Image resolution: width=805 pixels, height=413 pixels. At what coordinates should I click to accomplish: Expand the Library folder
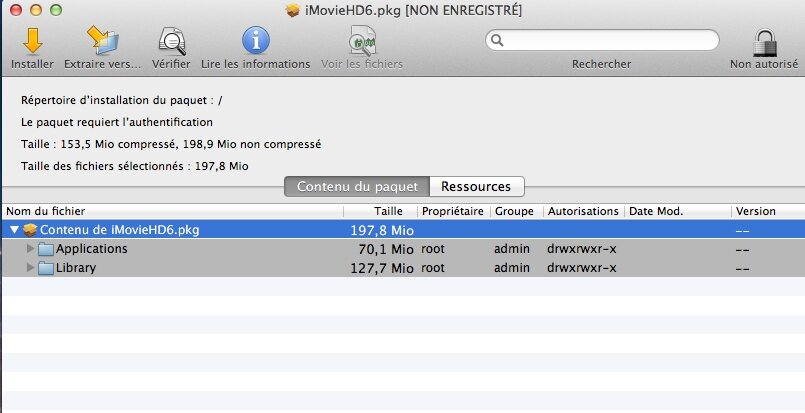(30, 268)
